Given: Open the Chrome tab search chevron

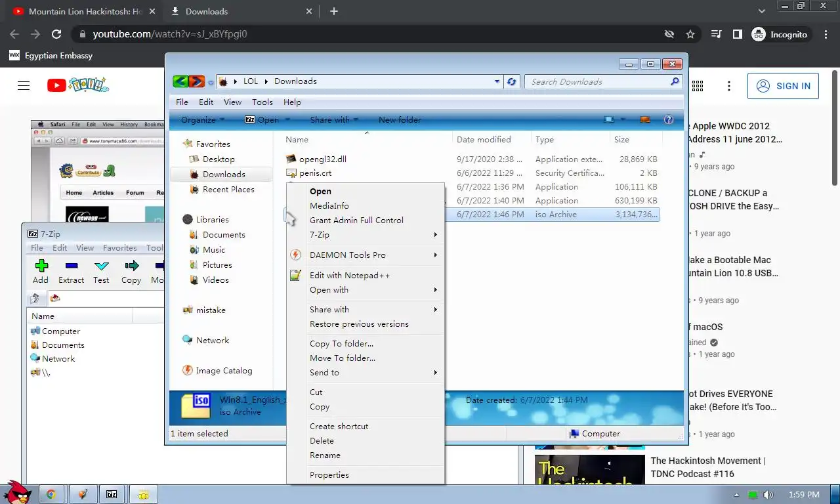Looking at the screenshot, I should coord(762,11).
